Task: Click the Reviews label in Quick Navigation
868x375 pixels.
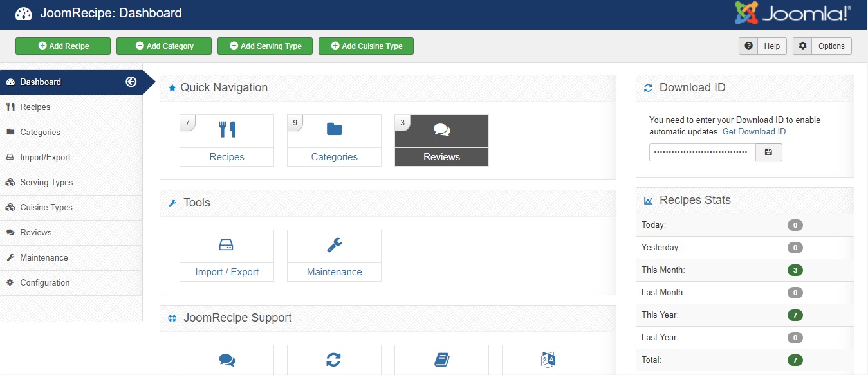Action: pos(441,157)
